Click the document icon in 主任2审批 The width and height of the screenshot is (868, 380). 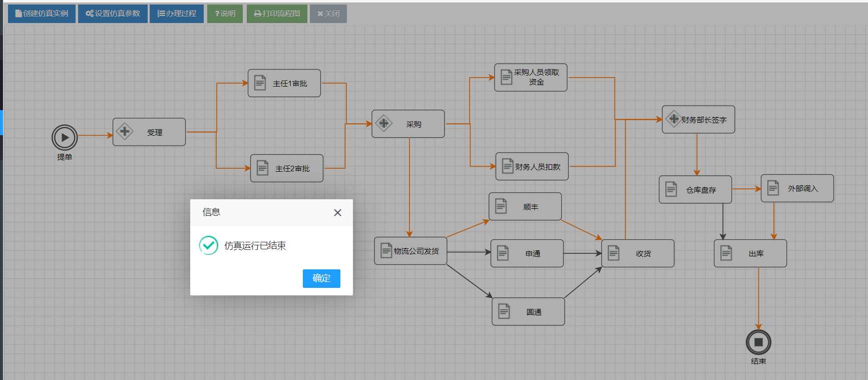point(262,168)
